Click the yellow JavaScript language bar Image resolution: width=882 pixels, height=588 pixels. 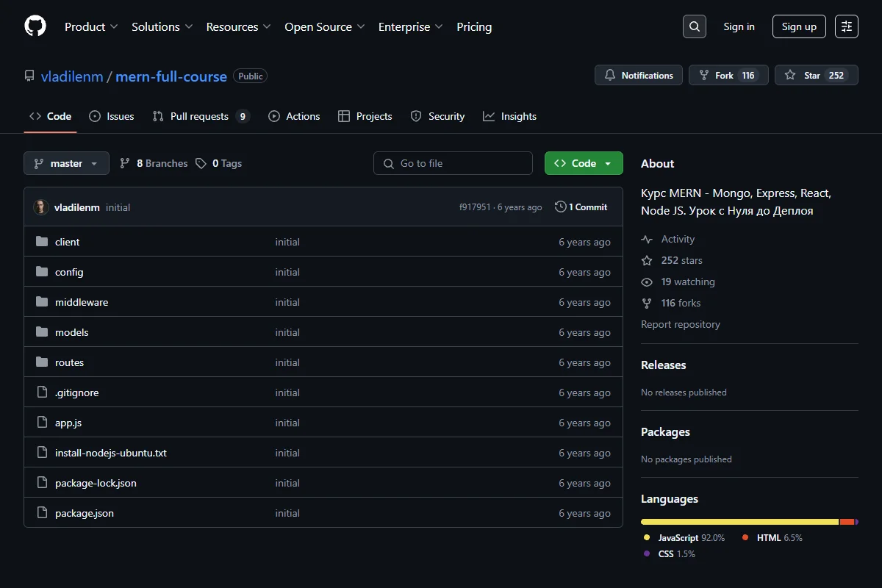pos(739,522)
